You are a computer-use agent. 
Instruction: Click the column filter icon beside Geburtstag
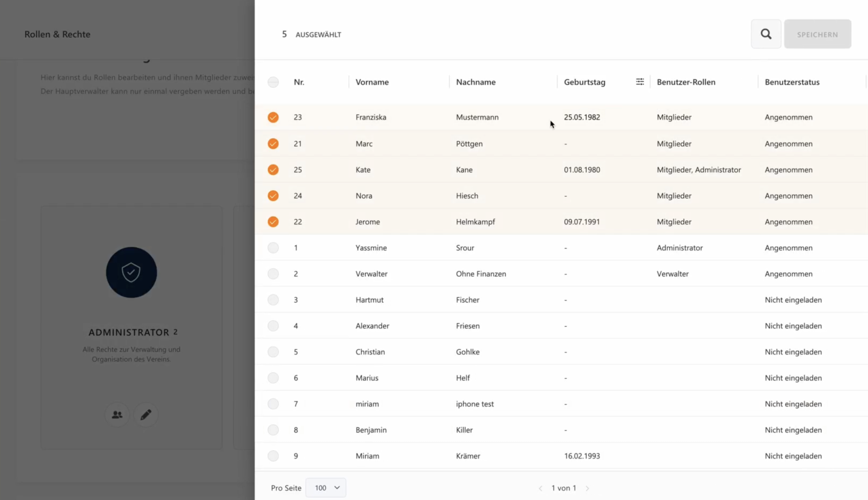tap(640, 82)
